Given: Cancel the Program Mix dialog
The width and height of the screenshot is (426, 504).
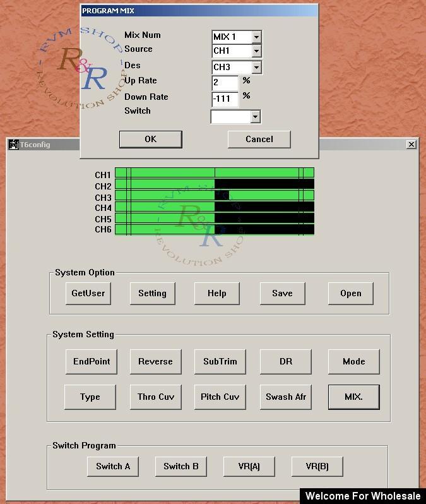Looking at the screenshot, I should [259, 140].
